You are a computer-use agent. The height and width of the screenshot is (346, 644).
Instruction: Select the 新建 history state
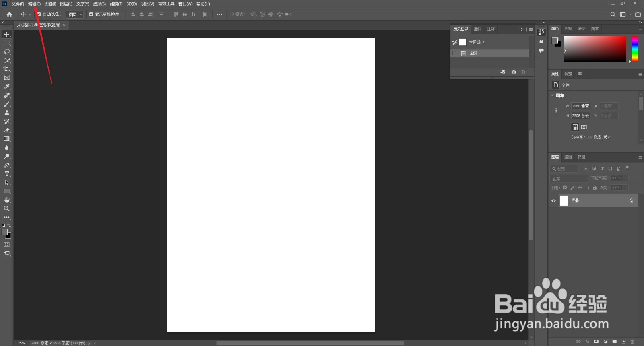(490, 53)
